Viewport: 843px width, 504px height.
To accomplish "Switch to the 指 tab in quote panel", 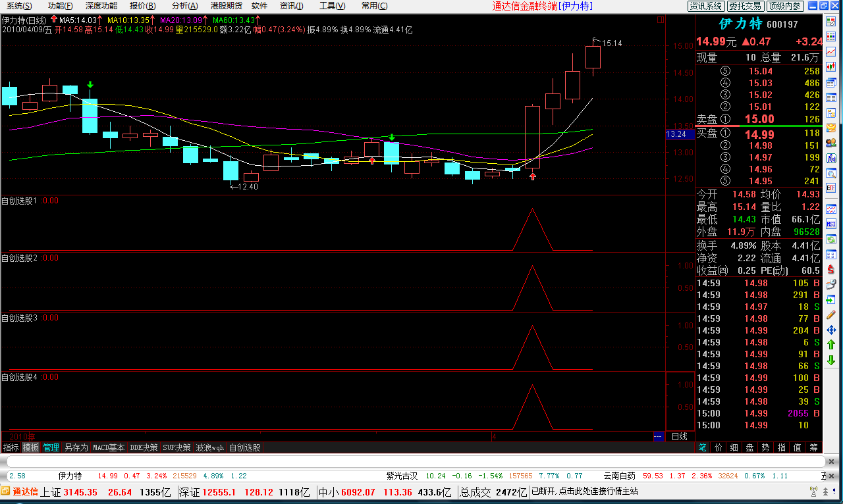I will (x=782, y=447).
